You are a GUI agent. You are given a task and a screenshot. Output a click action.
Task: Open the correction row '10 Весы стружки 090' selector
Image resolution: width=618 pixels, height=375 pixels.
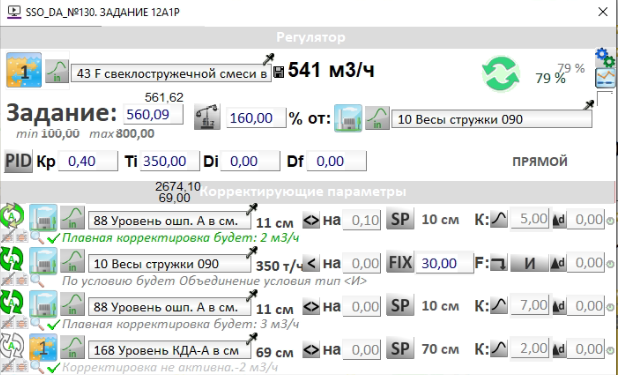point(169,264)
